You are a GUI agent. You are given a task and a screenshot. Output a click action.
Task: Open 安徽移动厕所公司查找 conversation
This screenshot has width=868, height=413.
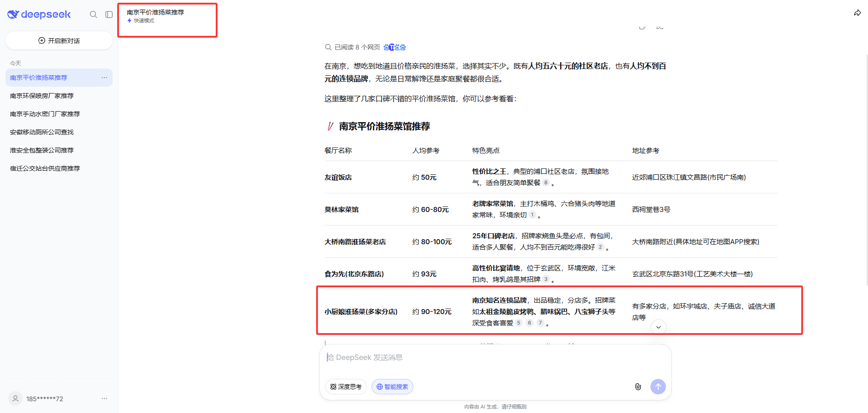[59, 132]
